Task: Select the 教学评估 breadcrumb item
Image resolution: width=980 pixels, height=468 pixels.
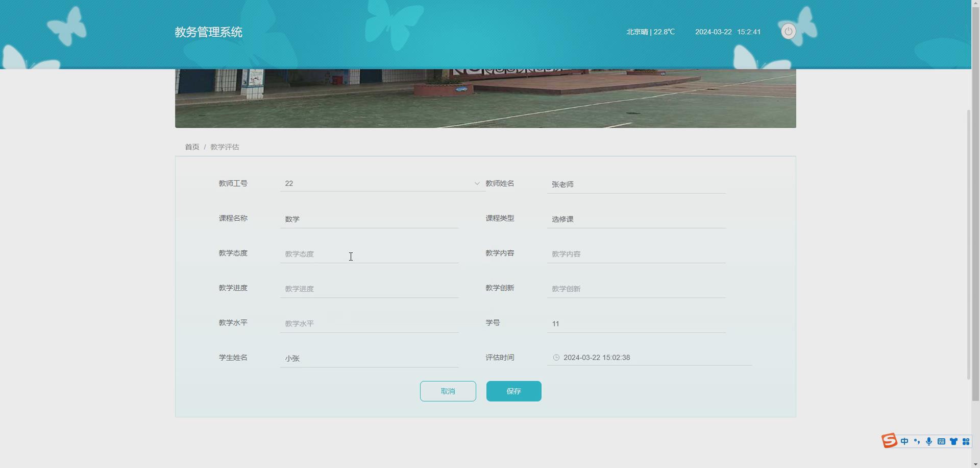Action: [224, 147]
